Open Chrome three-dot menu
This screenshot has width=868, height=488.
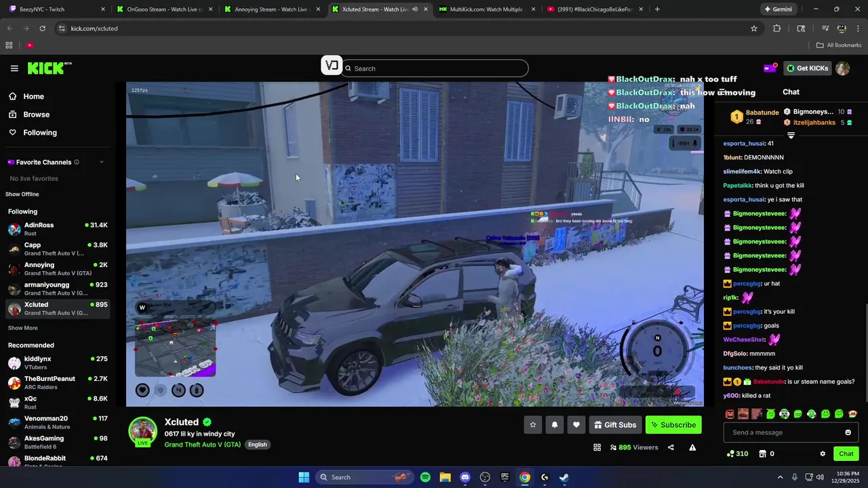[x=857, y=28]
